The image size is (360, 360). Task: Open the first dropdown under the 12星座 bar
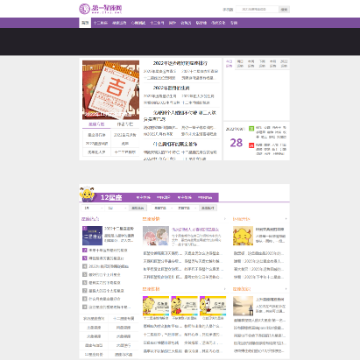pyautogui.click(x=93, y=208)
